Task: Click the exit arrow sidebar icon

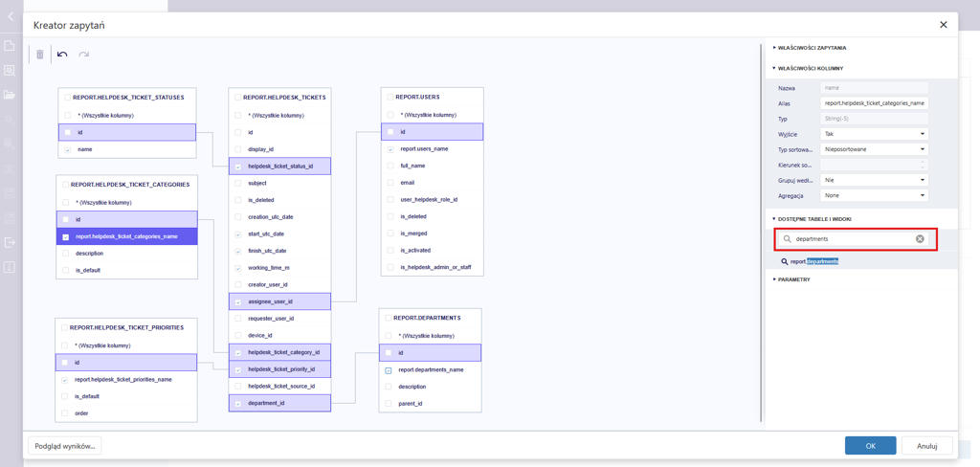Action: click(10, 242)
